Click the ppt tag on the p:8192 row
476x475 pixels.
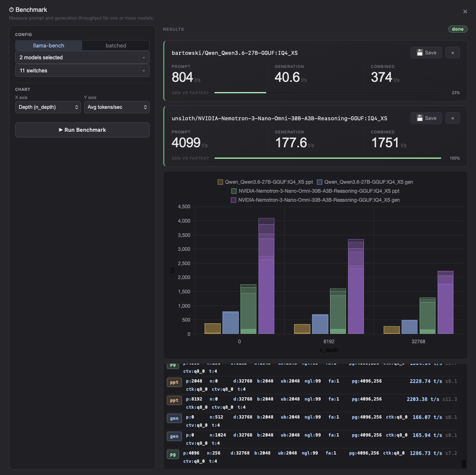174,400
